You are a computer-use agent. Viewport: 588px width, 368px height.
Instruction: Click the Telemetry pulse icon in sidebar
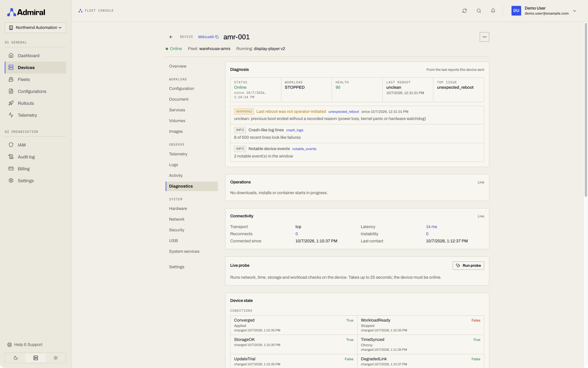point(11,115)
